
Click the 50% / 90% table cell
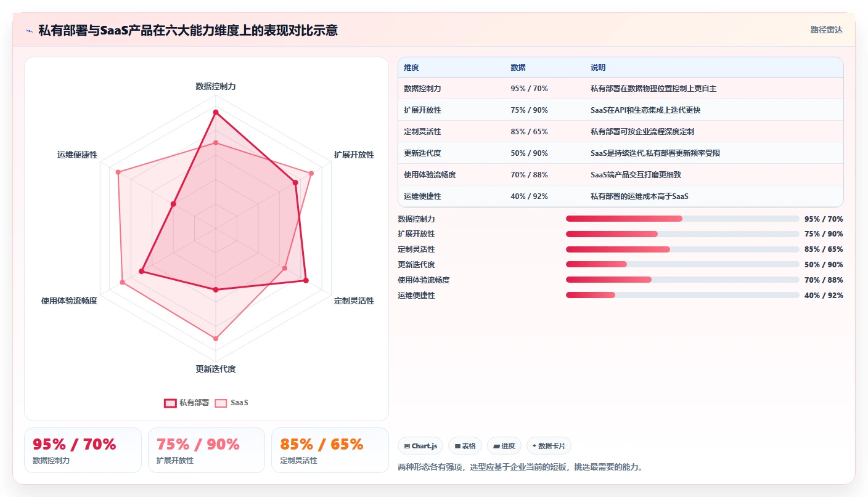click(x=529, y=153)
